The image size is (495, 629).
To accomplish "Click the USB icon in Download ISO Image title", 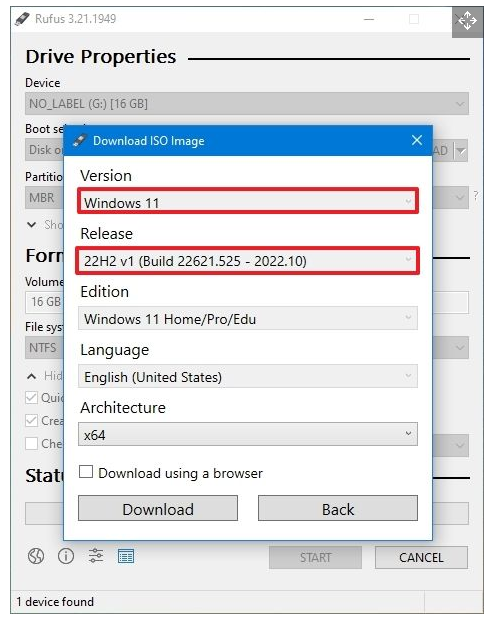I will pos(79,140).
